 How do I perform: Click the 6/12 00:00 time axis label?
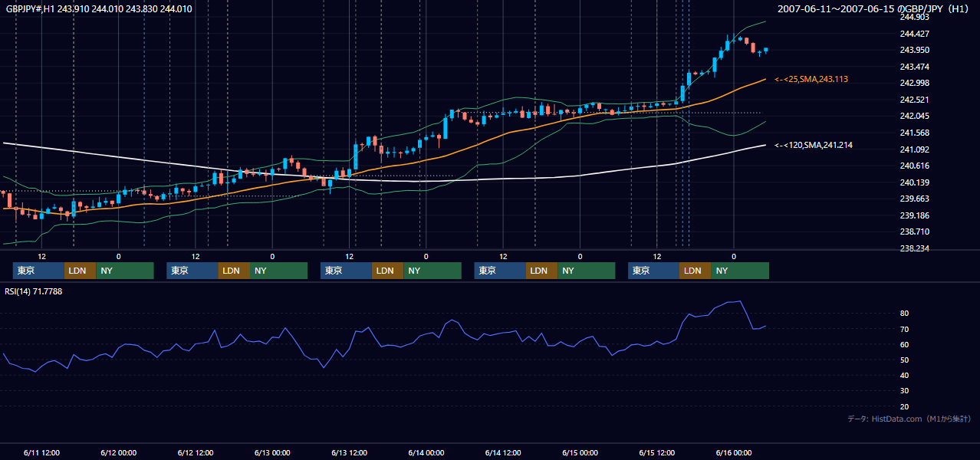[118, 453]
